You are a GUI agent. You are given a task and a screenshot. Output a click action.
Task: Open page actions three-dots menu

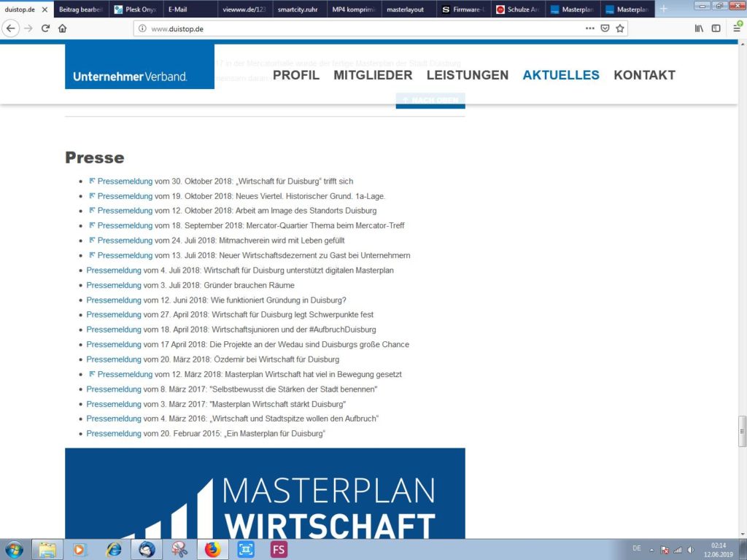[x=589, y=28]
